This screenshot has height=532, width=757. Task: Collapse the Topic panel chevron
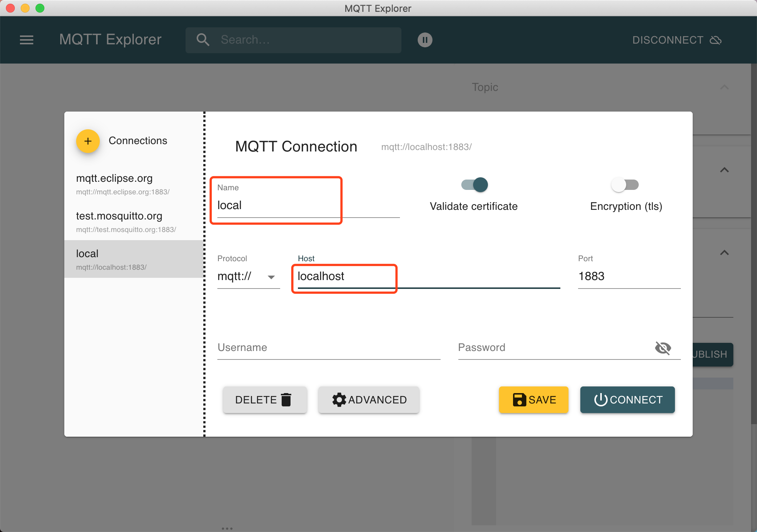coord(724,87)
